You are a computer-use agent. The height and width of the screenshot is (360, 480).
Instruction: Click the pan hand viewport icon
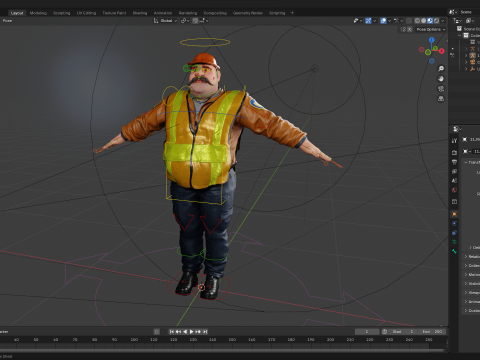click(x=441, y=79)
